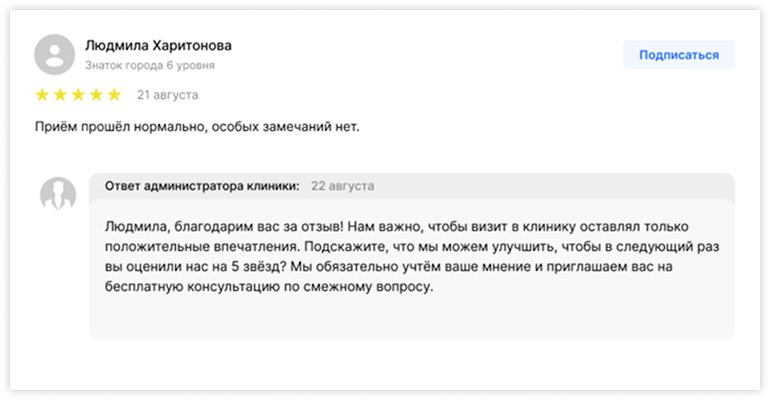The image size is (770, 400).
Task: Select the fourth yellow rating star
Action: pyautogui.click(x=96, y=95)
